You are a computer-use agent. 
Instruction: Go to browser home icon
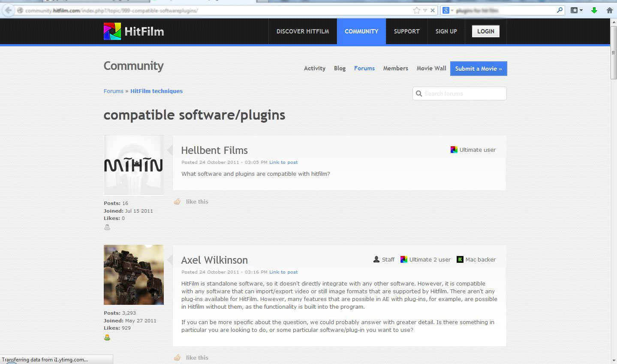(609, 10)
